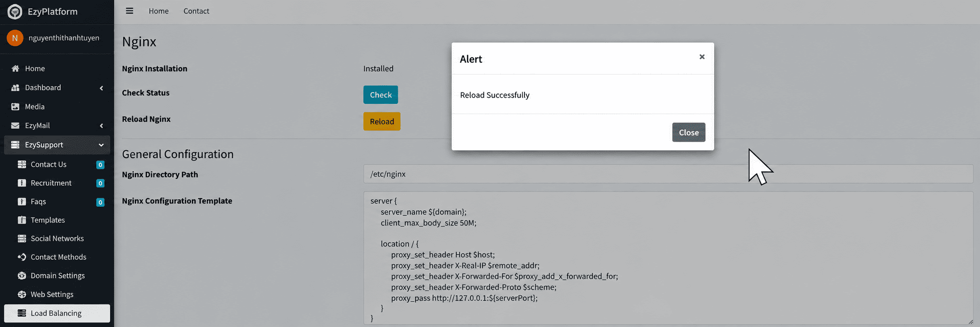Expand the Dashboard submenu chevron
The width and height of the screenshot is (980, 327).
(x=101, y=88)
